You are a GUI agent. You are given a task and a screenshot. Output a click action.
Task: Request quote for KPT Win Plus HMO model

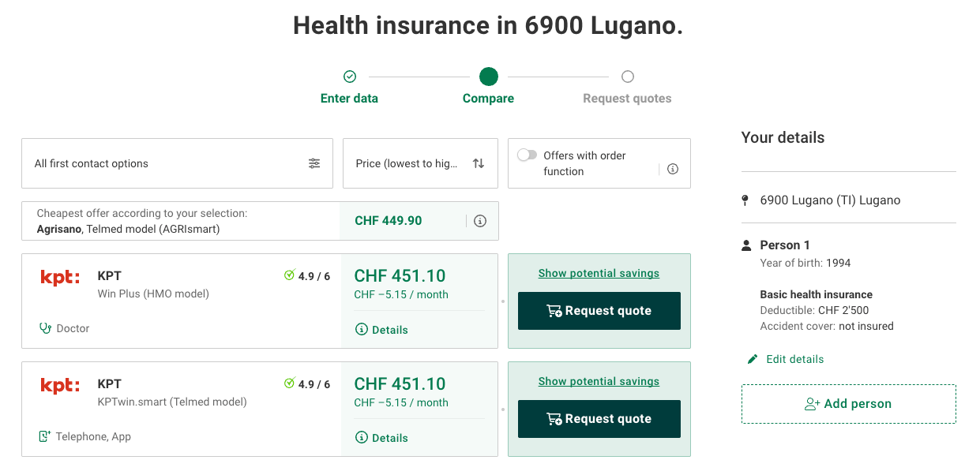tap(599, 311)
